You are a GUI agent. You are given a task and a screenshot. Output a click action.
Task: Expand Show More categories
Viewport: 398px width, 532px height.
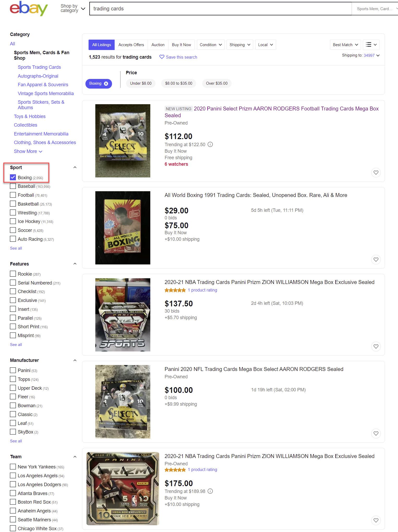(x=28, y=151)
